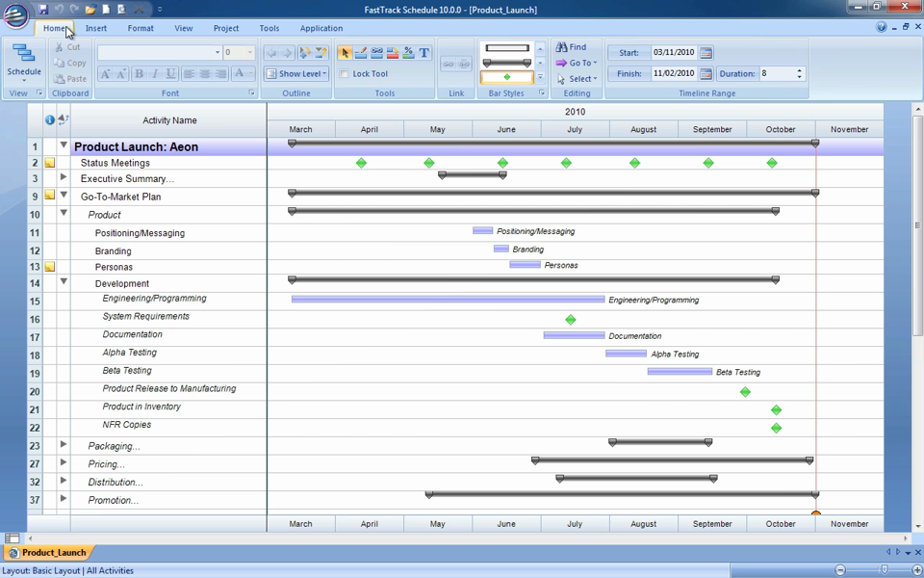
Task: Click the Activity Name column header
Action: tap(169, 120)
